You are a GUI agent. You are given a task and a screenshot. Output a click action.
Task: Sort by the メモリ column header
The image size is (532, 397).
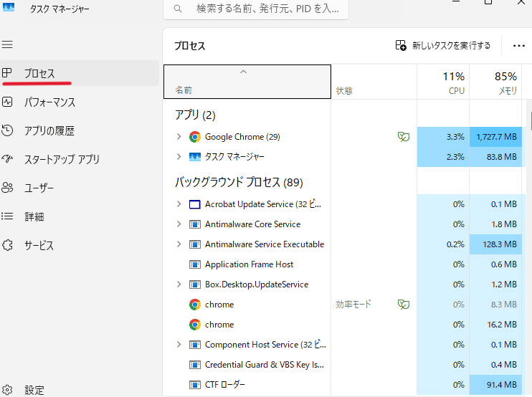pos(495,82)
